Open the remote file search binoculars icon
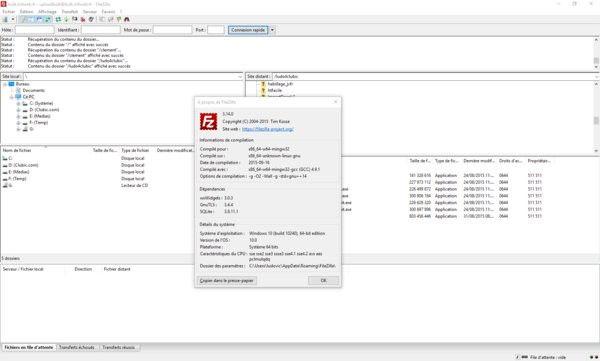Image resolution: width=600 pixels, height=361 pixels. 127,19
